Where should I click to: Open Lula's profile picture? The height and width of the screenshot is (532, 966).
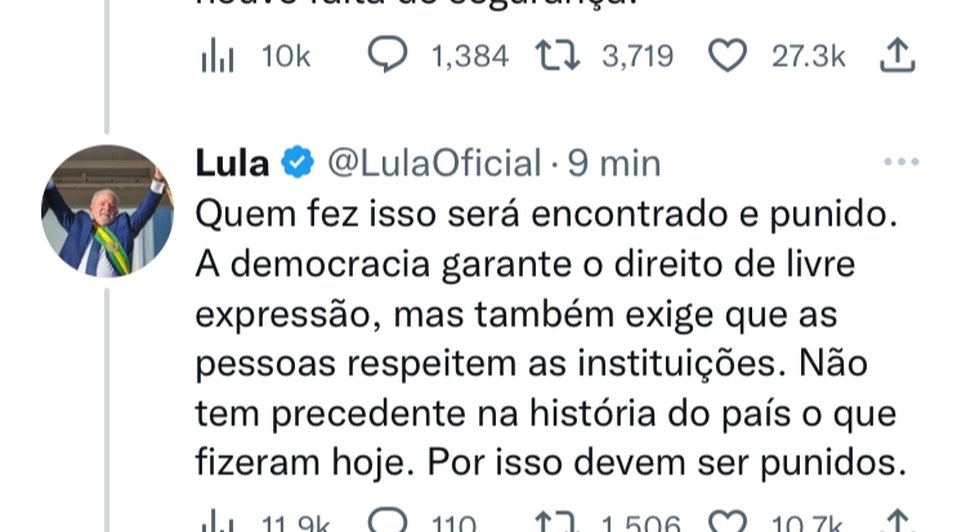[x=107, y=211]
